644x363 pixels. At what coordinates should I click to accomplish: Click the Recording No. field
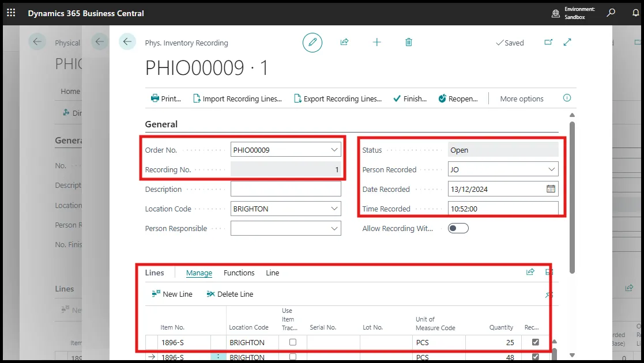pos(286,169)
